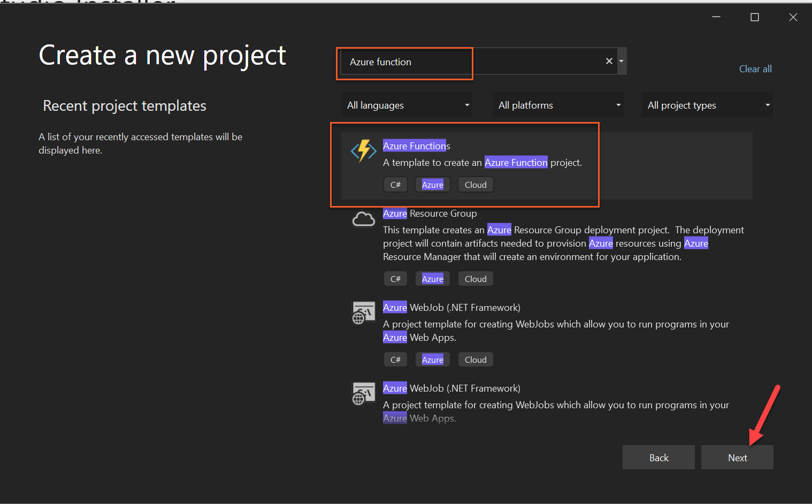The height and width of the screenshot is (504, 812).
Task: Close the Create a new project window
Action: pyautogui.click(x=793, y=17)
